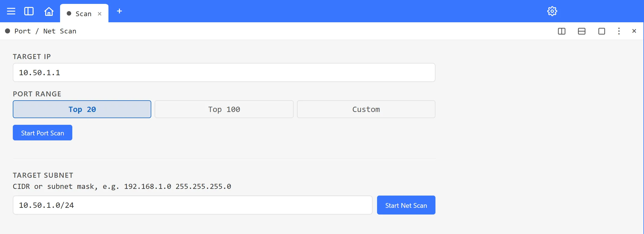Viewport: 644px width, 234px height.
Task: Go to the home screen icon
Action: (49, 11)
